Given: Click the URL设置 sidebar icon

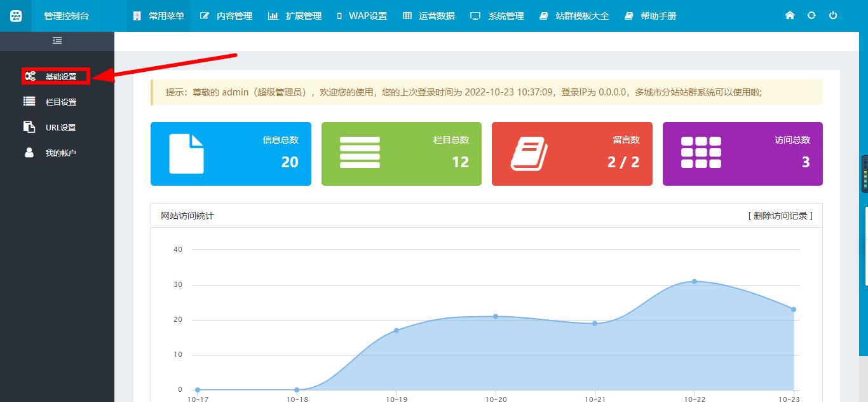Looking at the screenshot, I should point(29,127).
